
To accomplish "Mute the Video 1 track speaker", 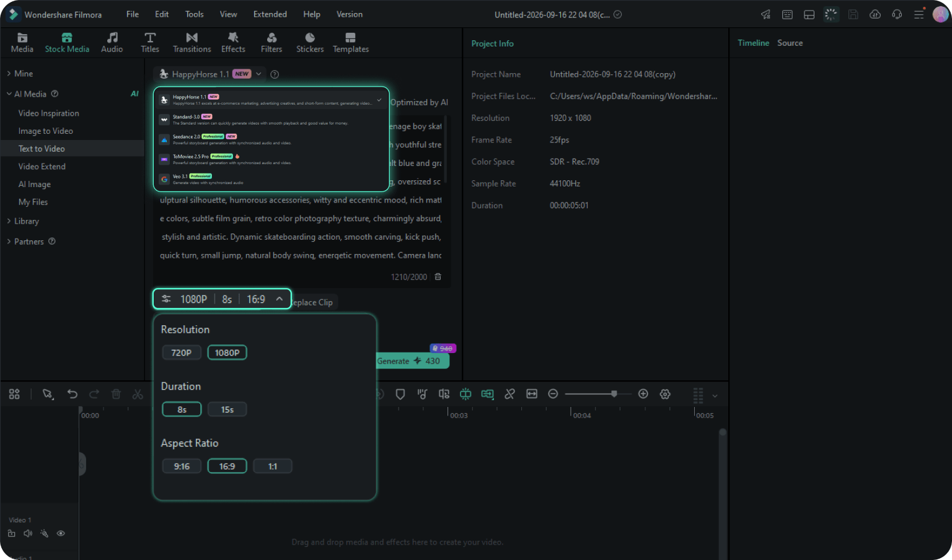I will pyautogui.click(x=28, y=533).
